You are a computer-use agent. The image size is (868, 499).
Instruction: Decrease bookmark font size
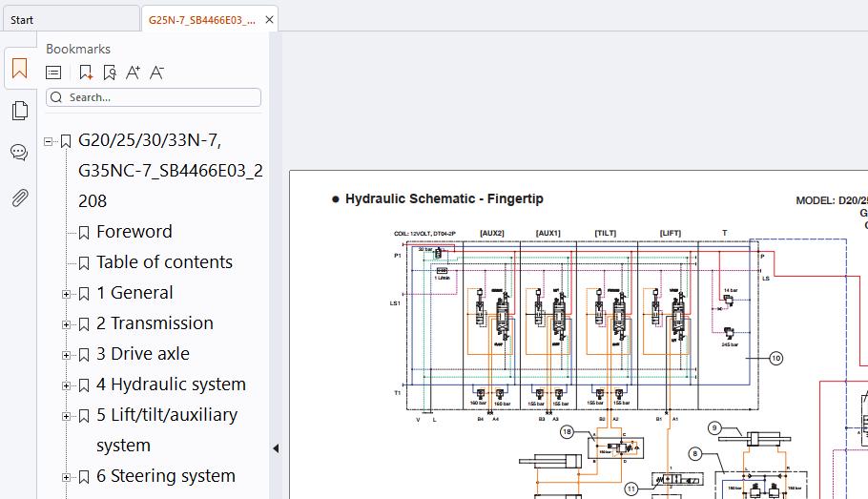(x=156, y=73)
